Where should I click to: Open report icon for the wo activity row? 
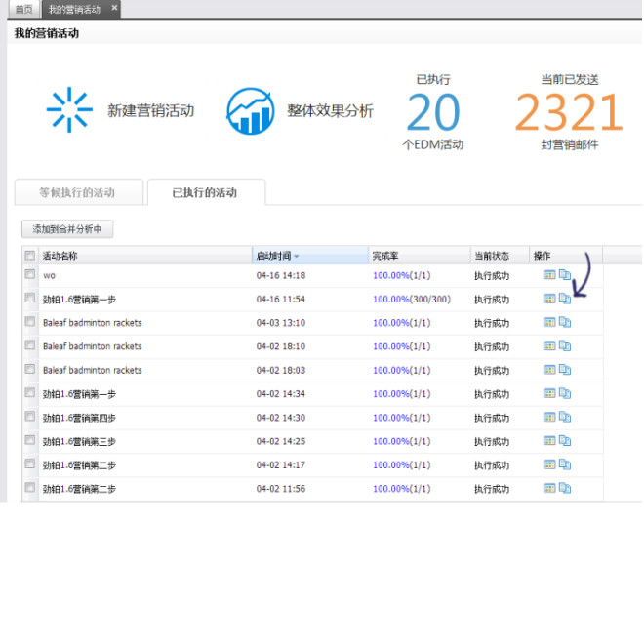click(x=549, y=275)
